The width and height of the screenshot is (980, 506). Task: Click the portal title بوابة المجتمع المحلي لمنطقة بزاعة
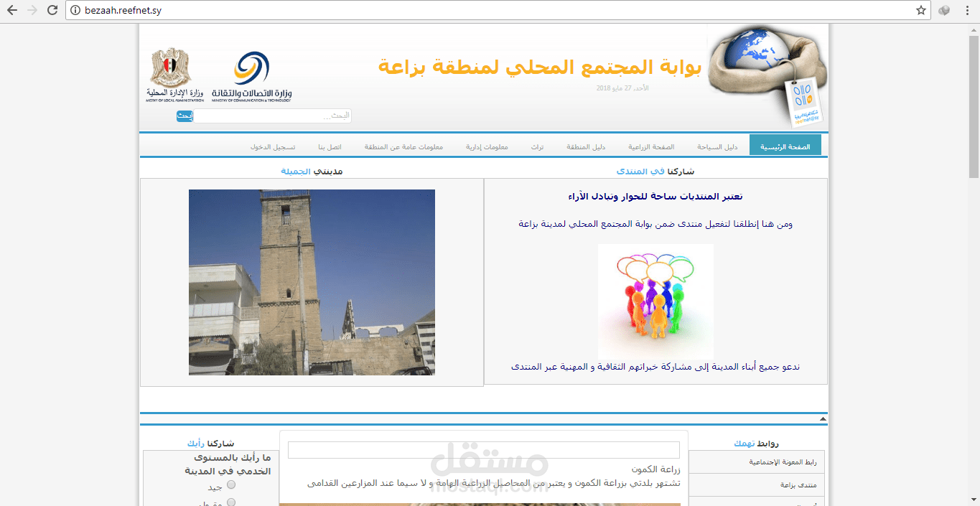pos(539,67)
